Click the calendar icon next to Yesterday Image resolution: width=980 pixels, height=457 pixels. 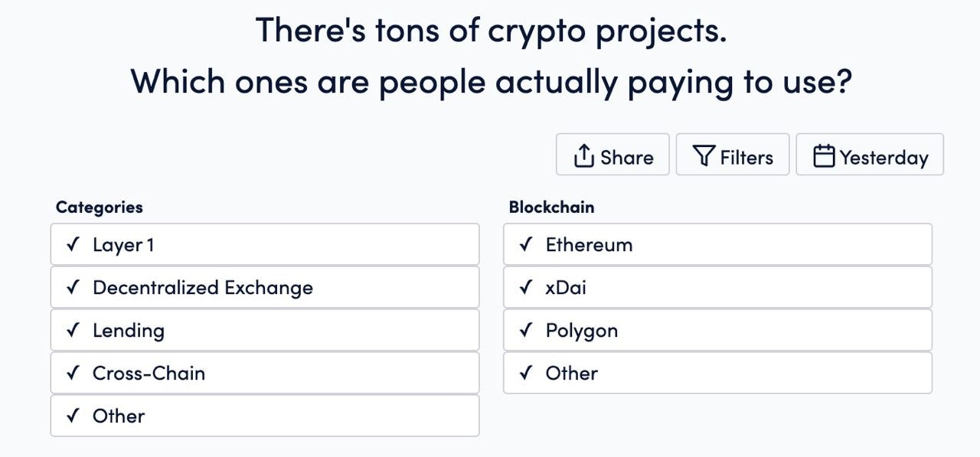pyautogui.click(x=824, y=154)
